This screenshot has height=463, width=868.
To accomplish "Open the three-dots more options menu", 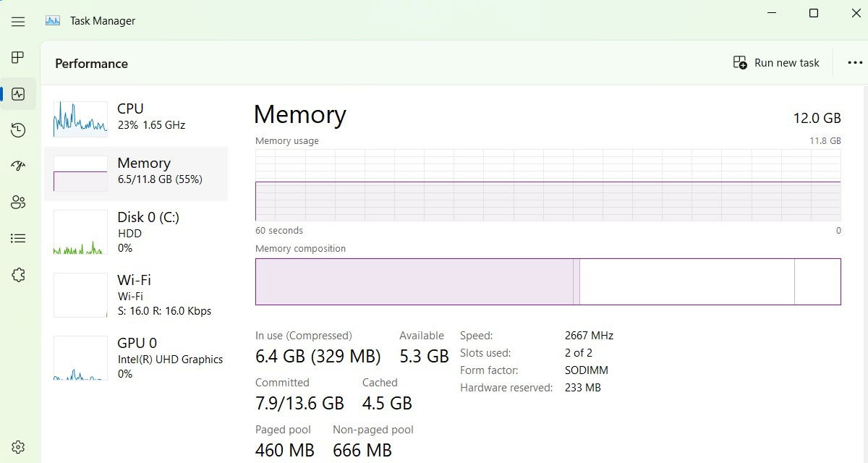I will tap(855, 63).
